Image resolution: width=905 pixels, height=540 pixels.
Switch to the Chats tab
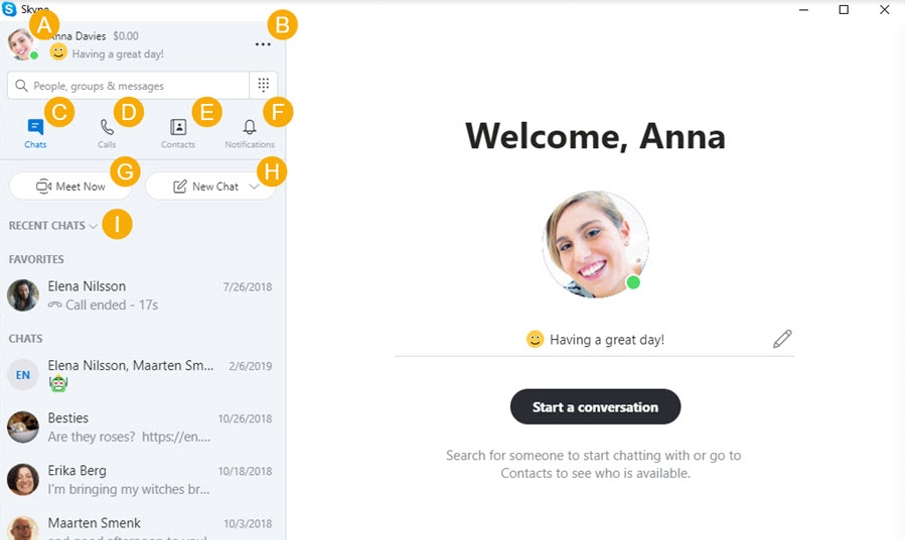(35, 133)
